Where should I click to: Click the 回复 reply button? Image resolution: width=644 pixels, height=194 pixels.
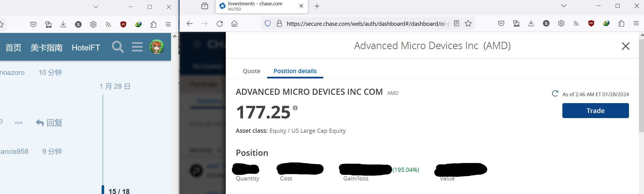click(x=49, y=123)
